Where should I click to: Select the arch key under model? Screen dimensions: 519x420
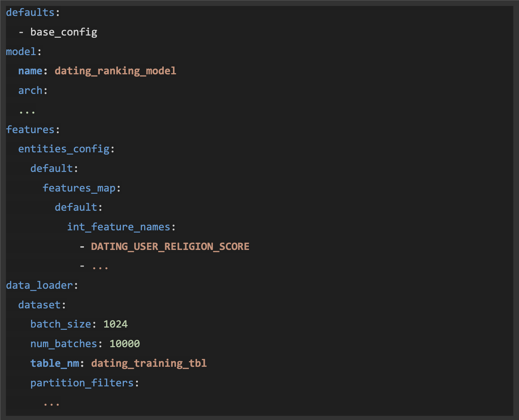pyautogui.click(x=30, y=91)
